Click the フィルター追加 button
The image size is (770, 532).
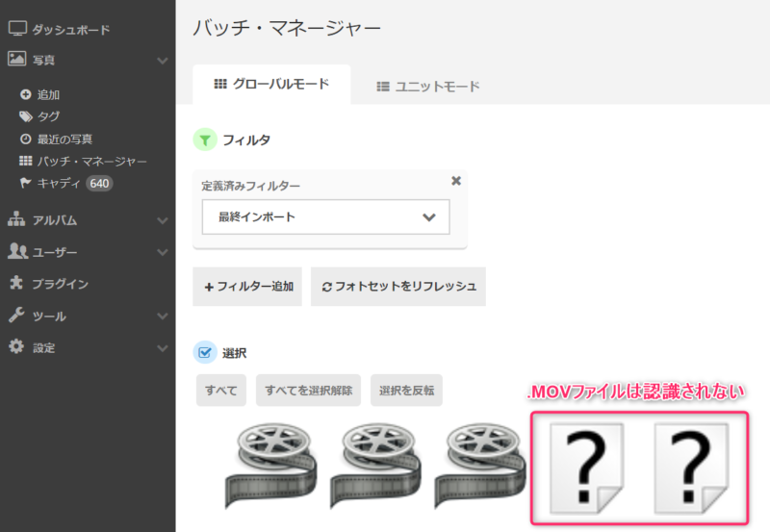(247, 287)
